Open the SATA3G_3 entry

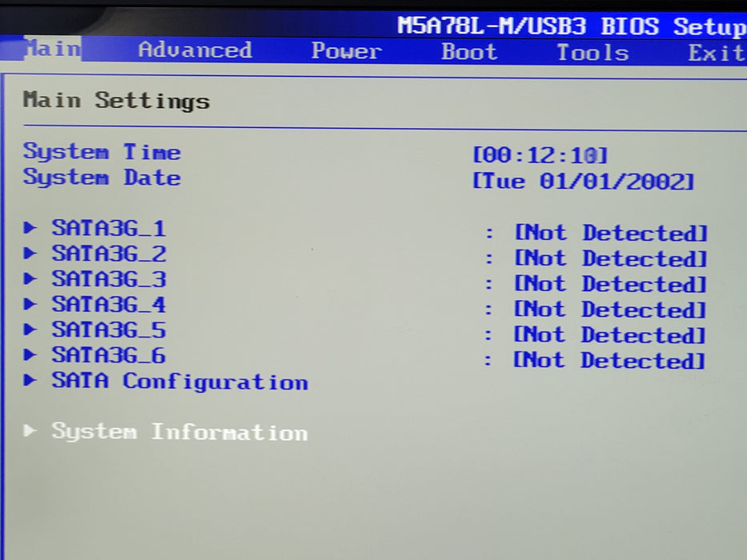pyautogui.click(x=109, y=279)
